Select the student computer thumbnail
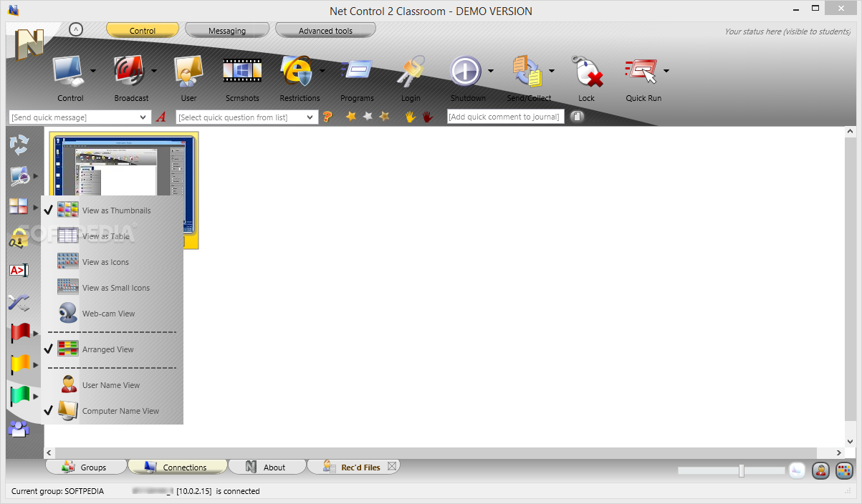Screen dimensions: 862x504 [x=124, y=190]
